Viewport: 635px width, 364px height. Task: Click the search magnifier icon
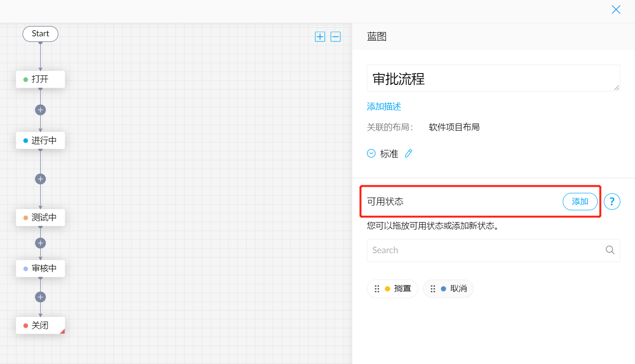610,250
